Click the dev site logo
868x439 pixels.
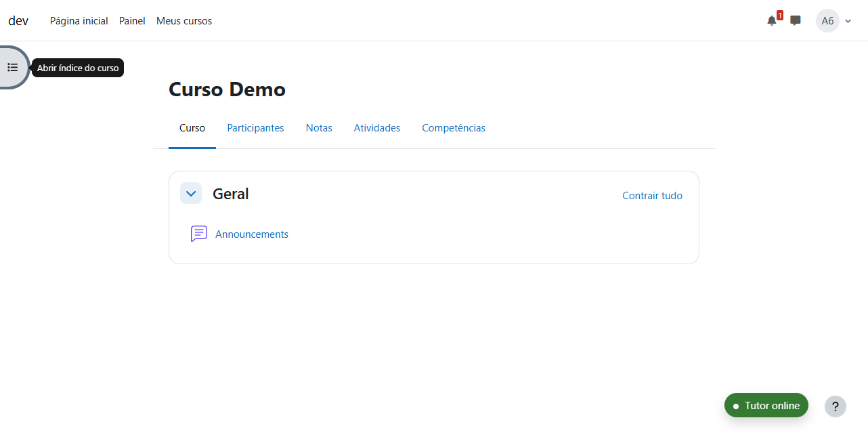tap(18, 20)
